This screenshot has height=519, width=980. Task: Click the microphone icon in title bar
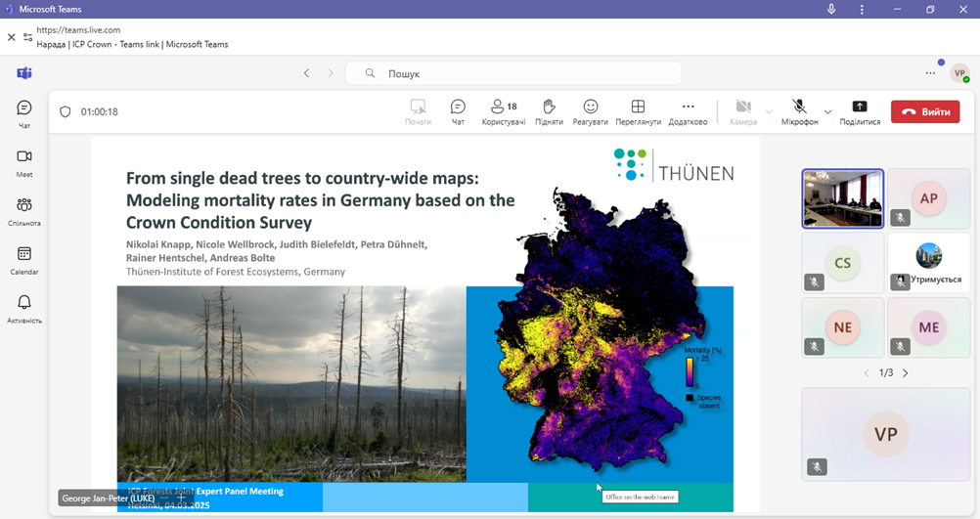(x=831, y=10)
